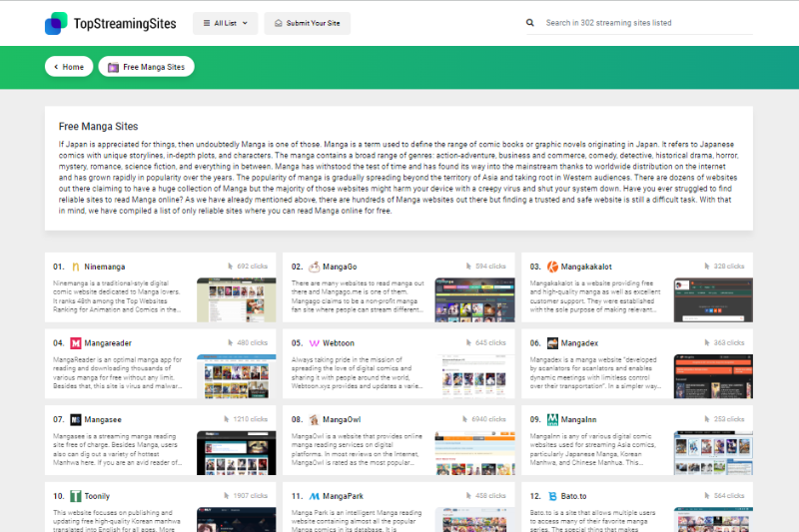Click the MangaGo favicon icon

(314, 266)
